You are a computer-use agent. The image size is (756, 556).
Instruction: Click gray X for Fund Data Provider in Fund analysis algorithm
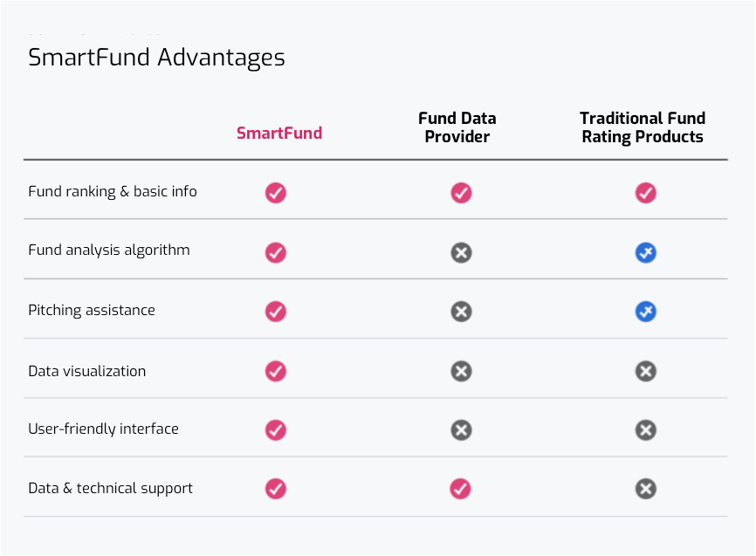pyautogui.click(x=462, y=252)
